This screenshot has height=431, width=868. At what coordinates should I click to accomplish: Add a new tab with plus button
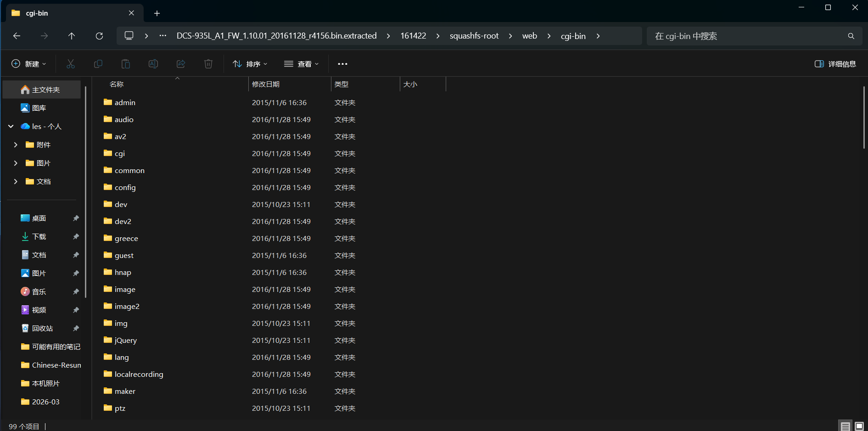[x=157, y=13]
